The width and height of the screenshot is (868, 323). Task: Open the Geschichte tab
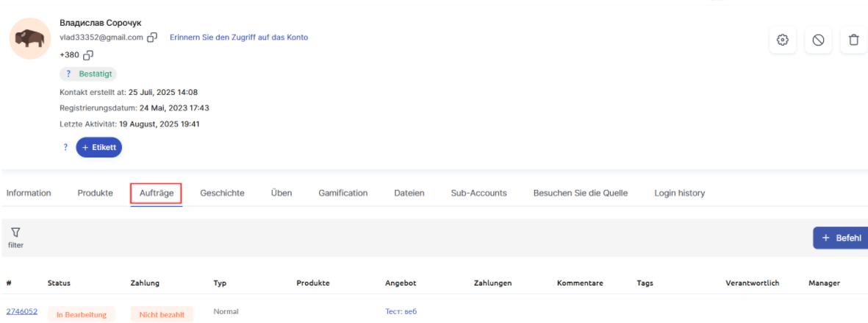point(223,193)
